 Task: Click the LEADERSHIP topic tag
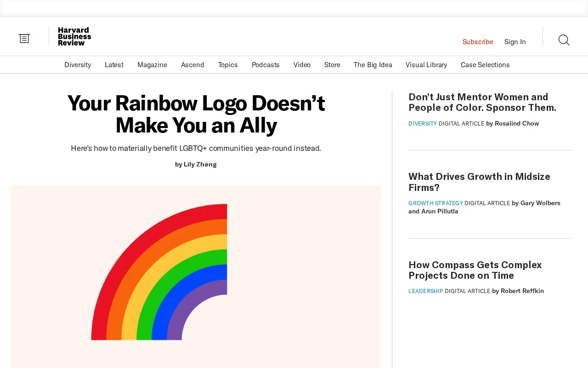426,291
